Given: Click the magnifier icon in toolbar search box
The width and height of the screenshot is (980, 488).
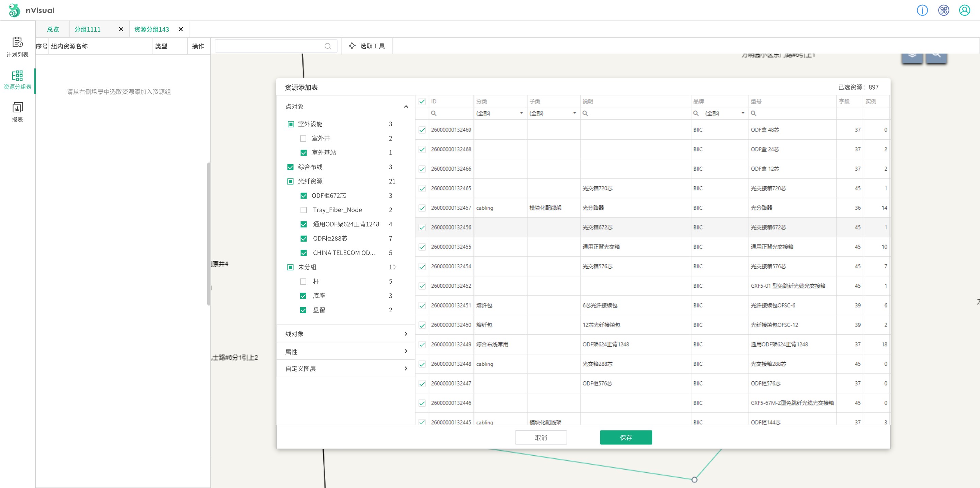Looking at the screenshot, I should coord(328,46).
